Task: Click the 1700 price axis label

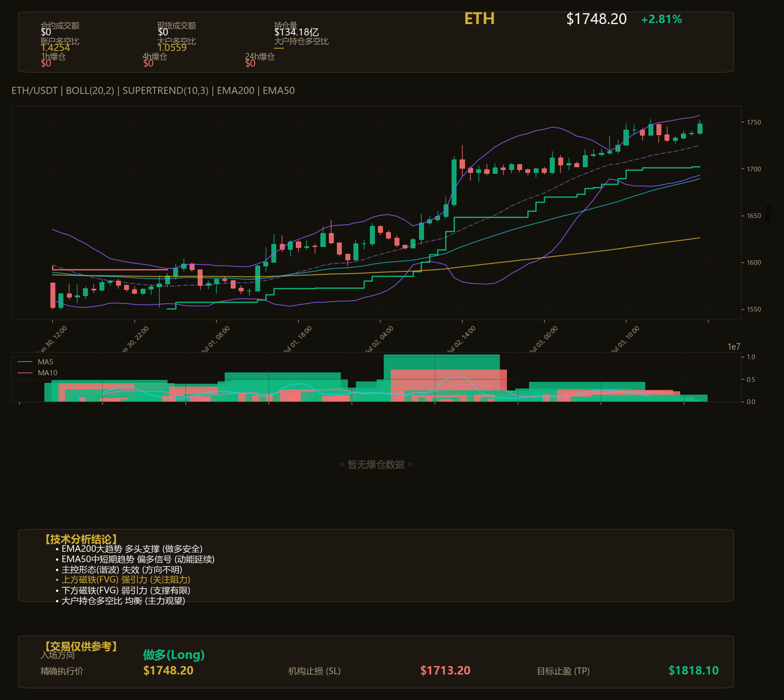Action: point(754,169)
